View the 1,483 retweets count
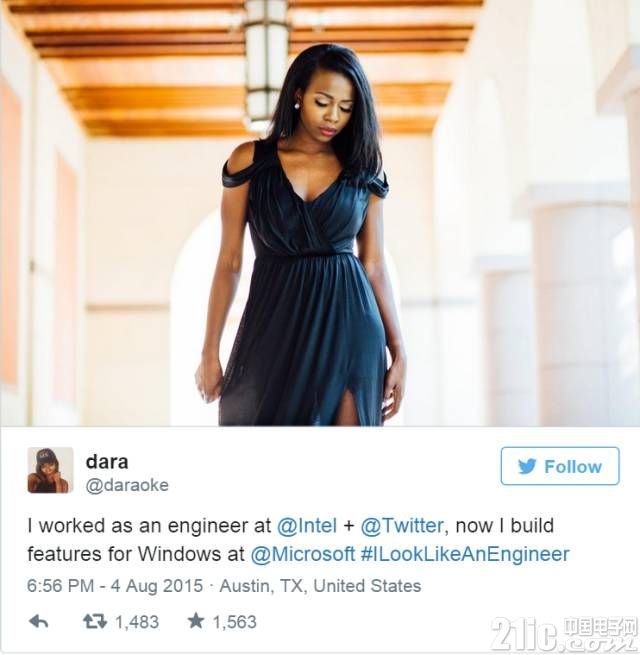 (137, 622)
